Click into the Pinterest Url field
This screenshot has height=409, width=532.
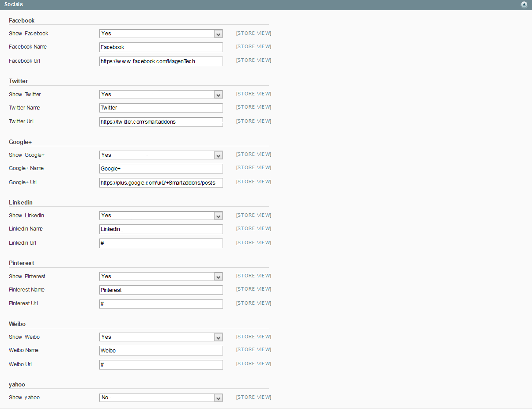coord(161,304)
